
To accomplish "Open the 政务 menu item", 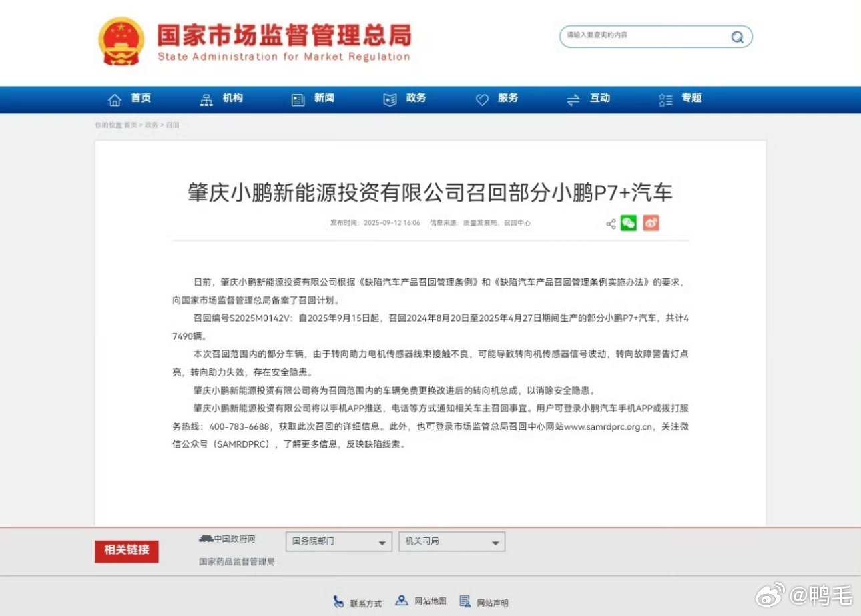I will (416, 98).
